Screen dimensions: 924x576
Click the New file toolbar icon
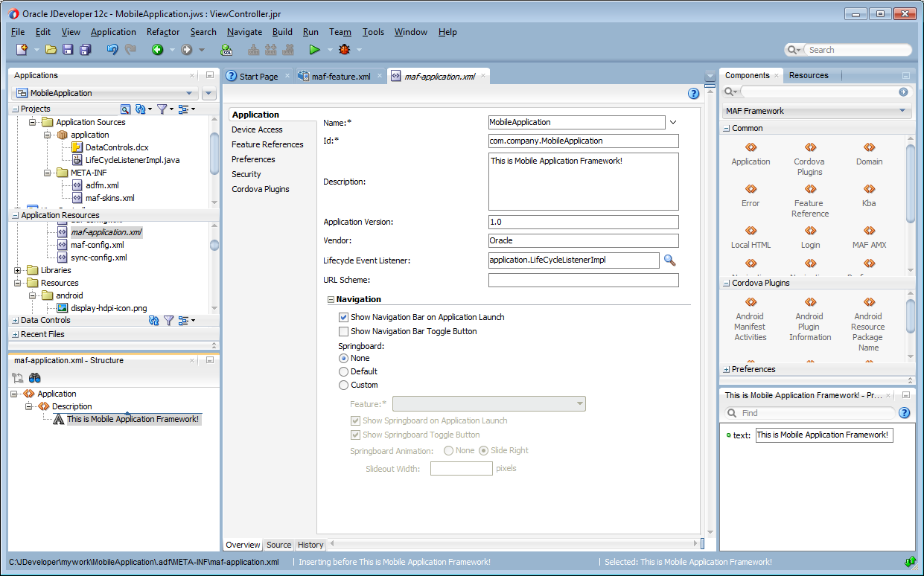[22, 50]
